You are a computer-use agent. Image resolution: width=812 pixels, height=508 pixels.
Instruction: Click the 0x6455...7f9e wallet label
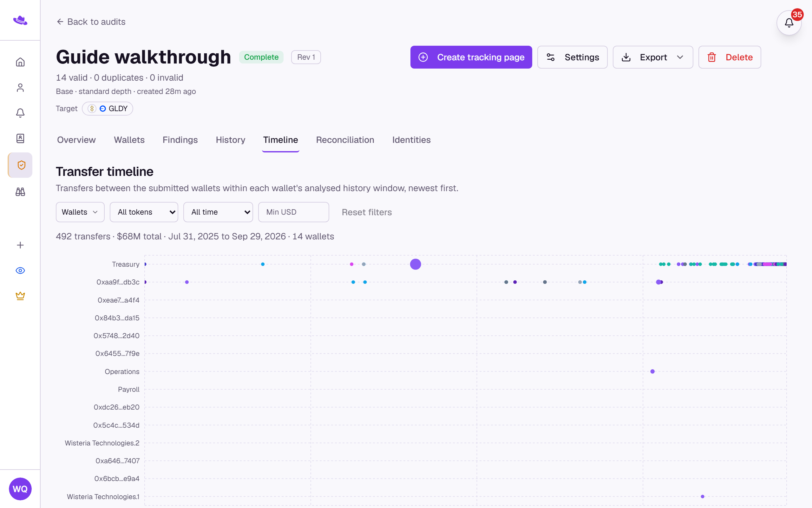[x=117, y=353]
